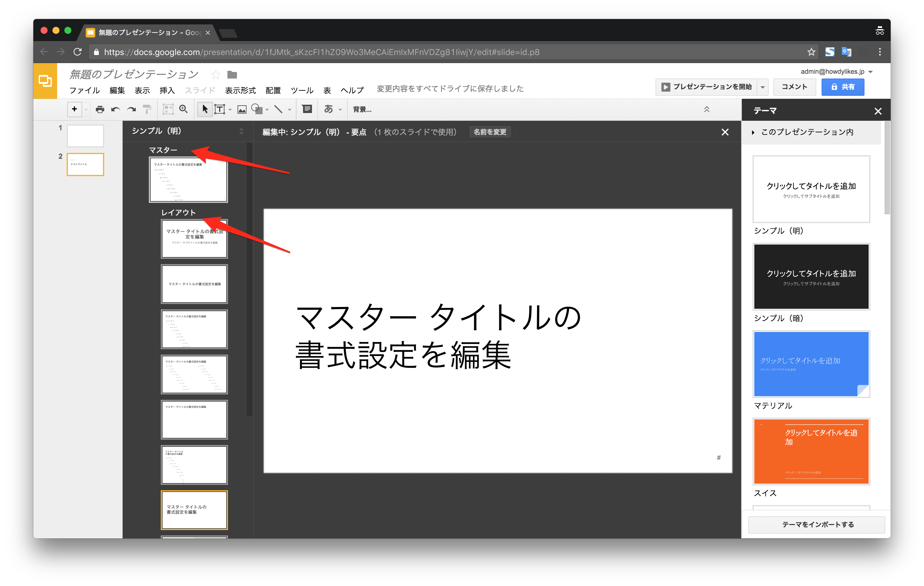Click the paint format tool
924x586 pixels.
pyautogui.click(x=147, y=109)
